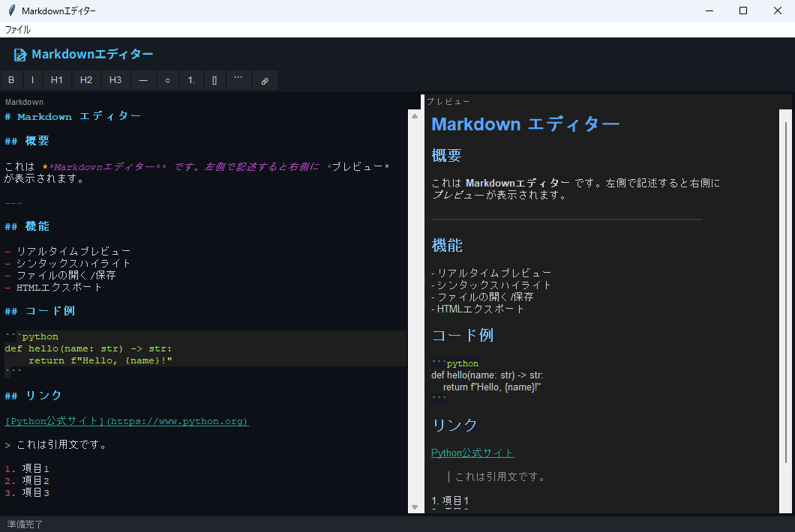Click the 'これは引用文です。' quote in the preview

click(501, 477)
